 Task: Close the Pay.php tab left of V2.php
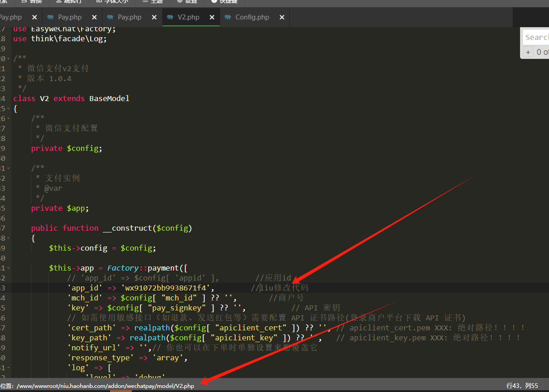tap(154, 17)
